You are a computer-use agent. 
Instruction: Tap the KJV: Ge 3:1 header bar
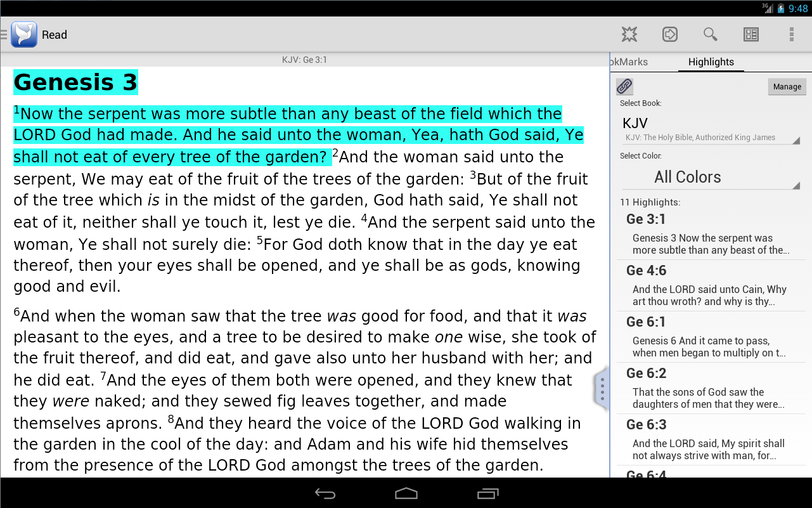tap(304, 59)
